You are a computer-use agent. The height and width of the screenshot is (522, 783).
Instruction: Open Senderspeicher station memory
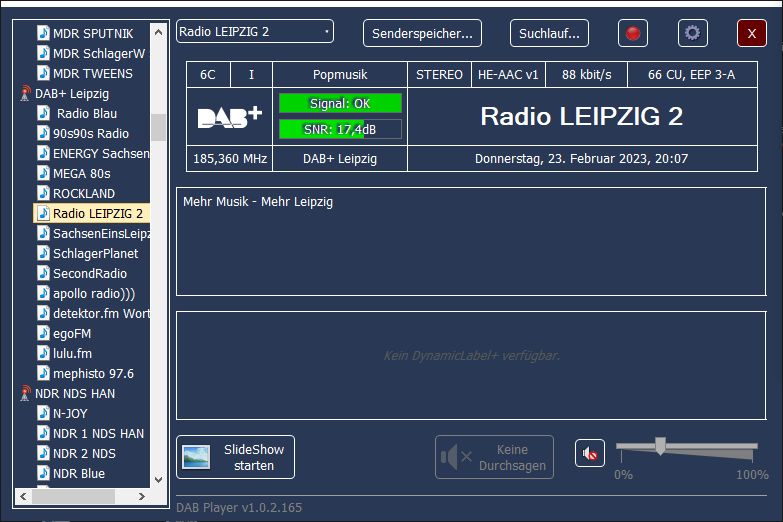422,33
